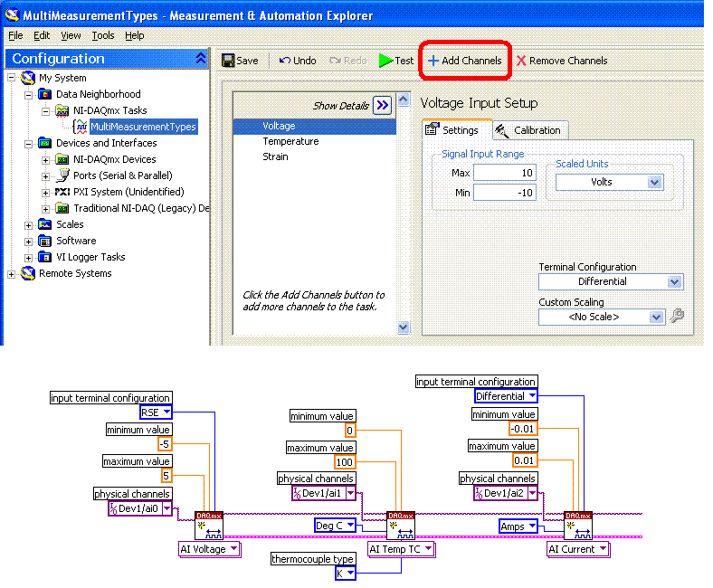Screen dimensions: 713x588
Task: Click the Add Channels button
Action: tap(463, 61)
